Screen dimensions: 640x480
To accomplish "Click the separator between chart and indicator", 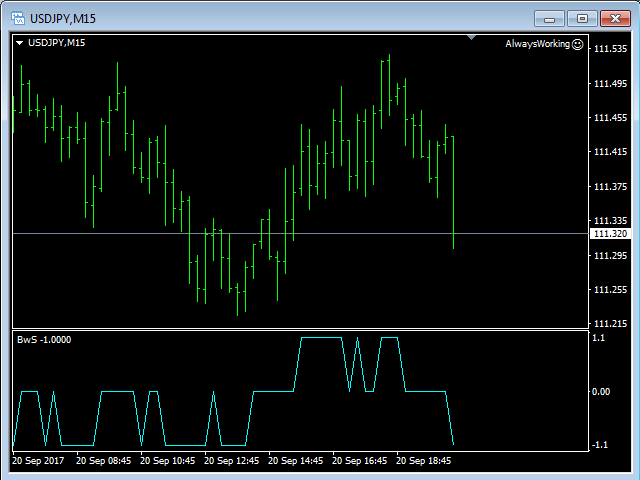I will [x=300, y=329].
